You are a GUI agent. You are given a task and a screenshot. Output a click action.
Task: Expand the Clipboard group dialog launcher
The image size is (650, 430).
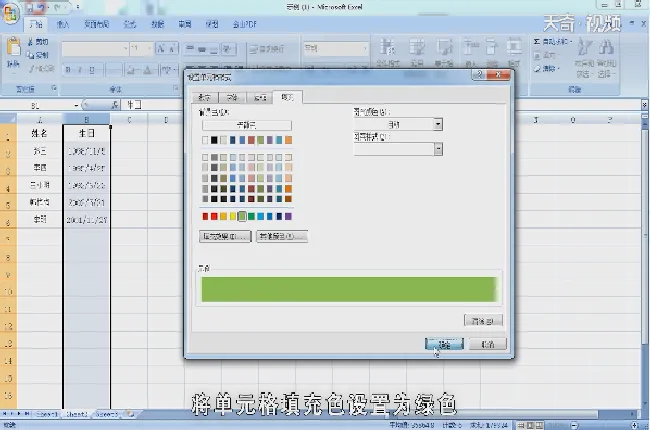coord(54,88)
